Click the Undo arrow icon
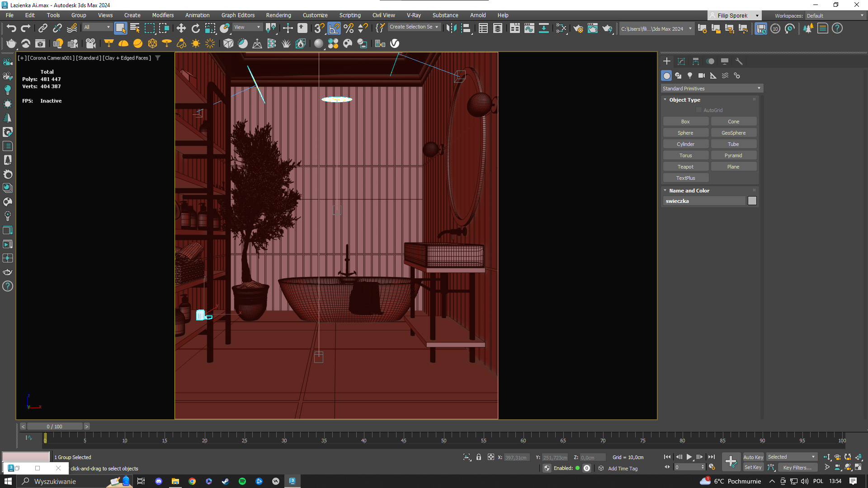Screen dimensions: 868x488 pos(11,28)
